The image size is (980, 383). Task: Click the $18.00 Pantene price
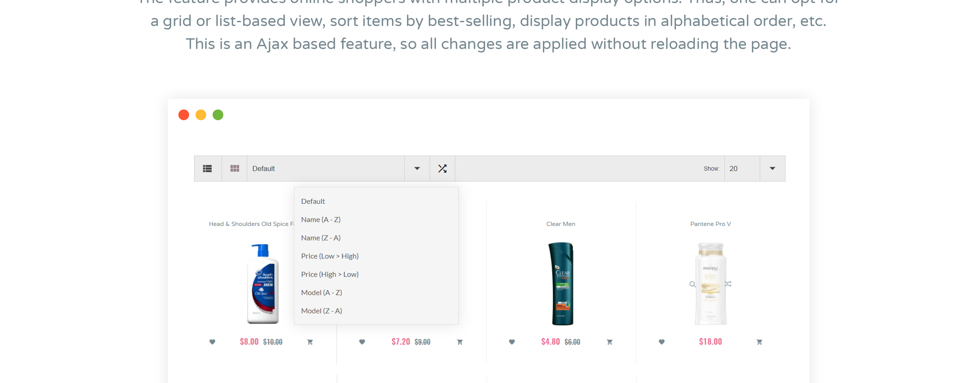710,342
